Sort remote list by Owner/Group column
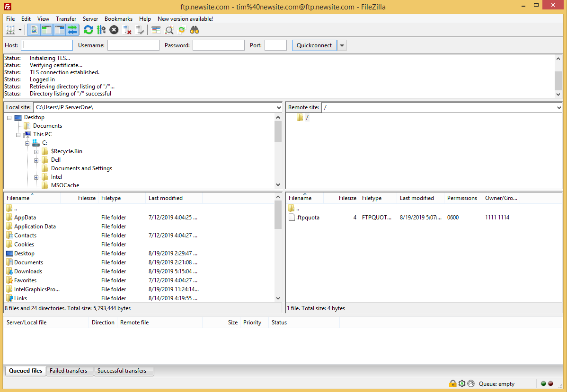Viewport: 567px width, 392px height. point(501,198)
